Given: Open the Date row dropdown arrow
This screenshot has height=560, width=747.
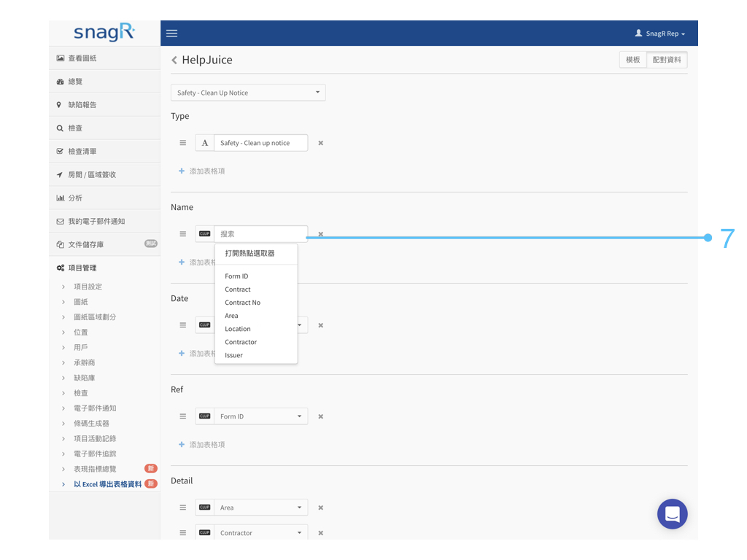Looking at the screenshot, I should tap(300, 325).
